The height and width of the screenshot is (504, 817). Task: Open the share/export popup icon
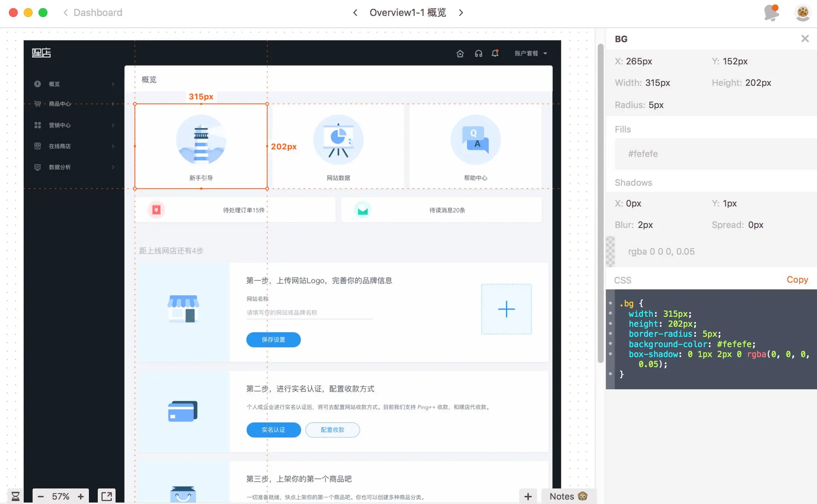coord(107,496)
